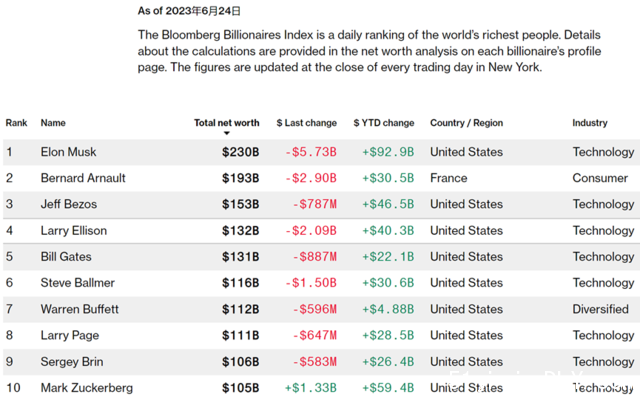
Task: Open Warren Buffett's profile
Action: [80, 309]
